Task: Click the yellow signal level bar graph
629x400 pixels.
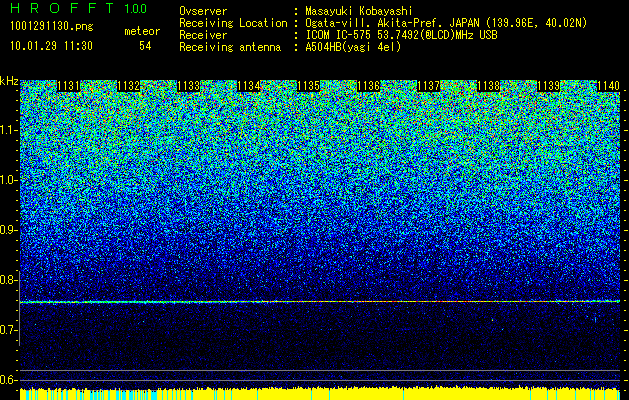Action: point(320,393)
